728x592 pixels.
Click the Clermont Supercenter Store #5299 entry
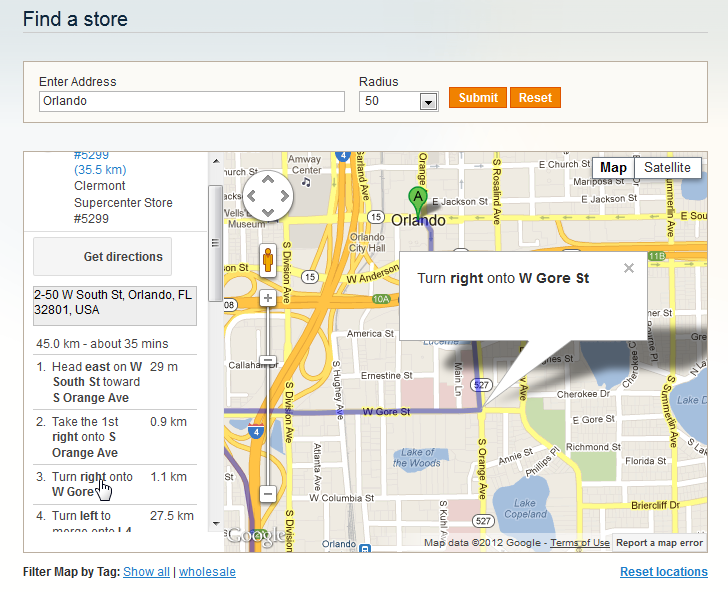point(123,202)
